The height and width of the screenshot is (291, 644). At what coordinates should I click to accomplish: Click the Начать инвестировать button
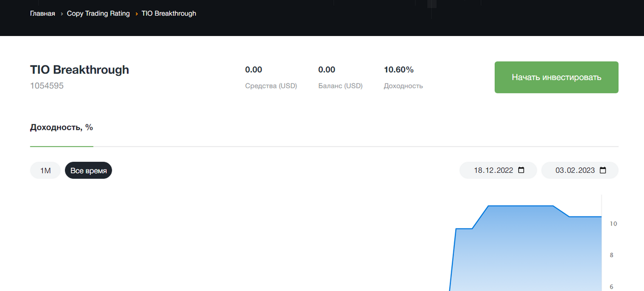pyautogui.click(x=556, y=77)
